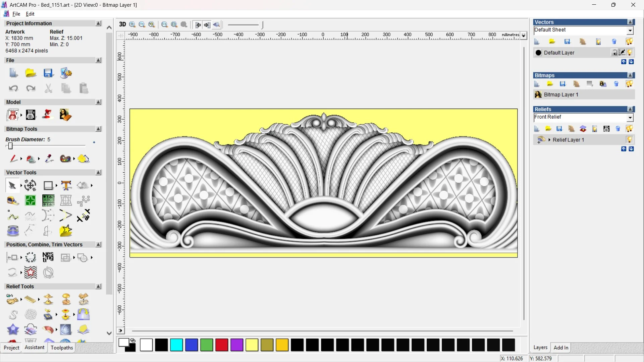Toggle Default Layer visibility bulb
The height and width of the screenshot is (362, 644).
tap(630, 53)
